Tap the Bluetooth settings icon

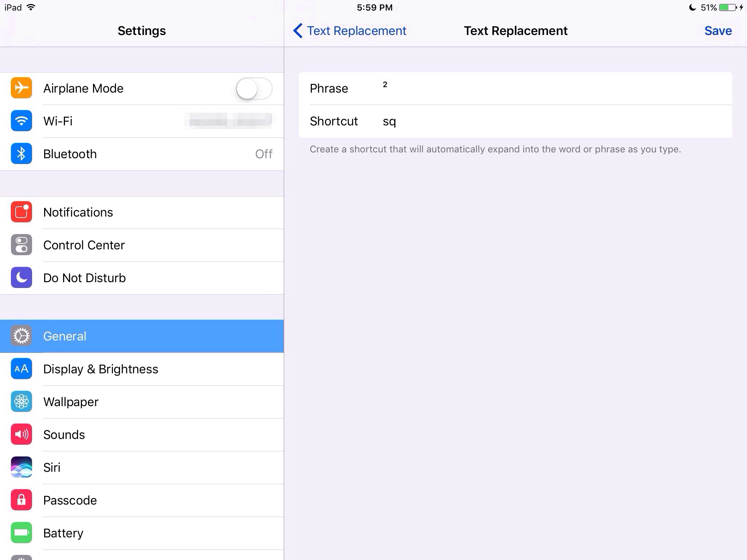click(x=21, y=154)
